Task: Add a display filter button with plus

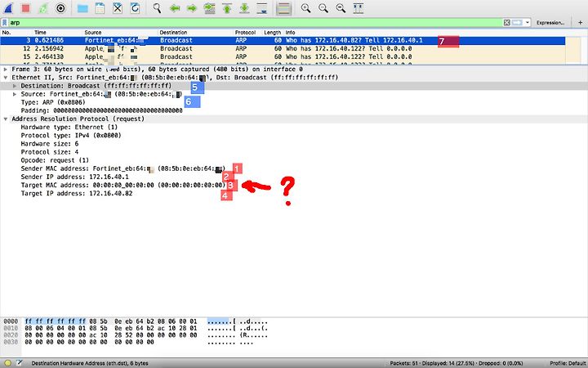Action: [580, 23]
